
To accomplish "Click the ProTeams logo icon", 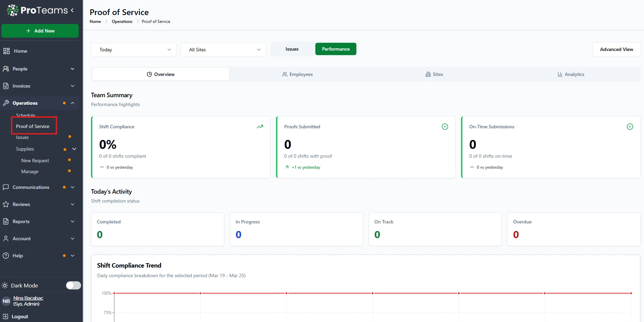I will [x=13, y=10].
